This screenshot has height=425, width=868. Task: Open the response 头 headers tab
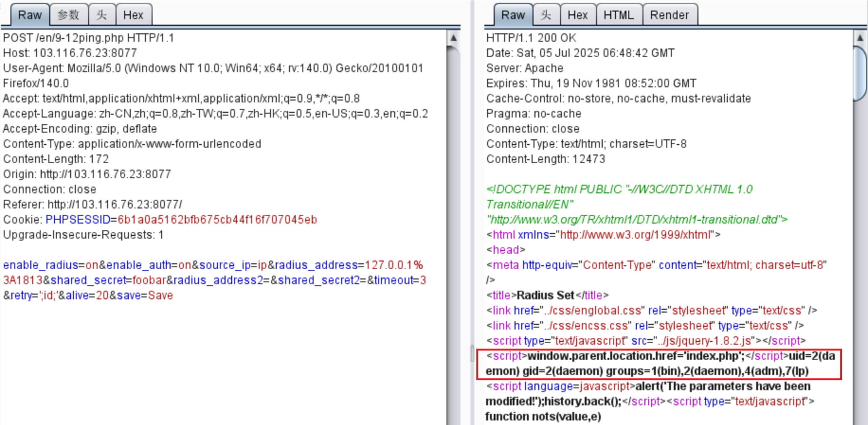[x=546, y=15]
